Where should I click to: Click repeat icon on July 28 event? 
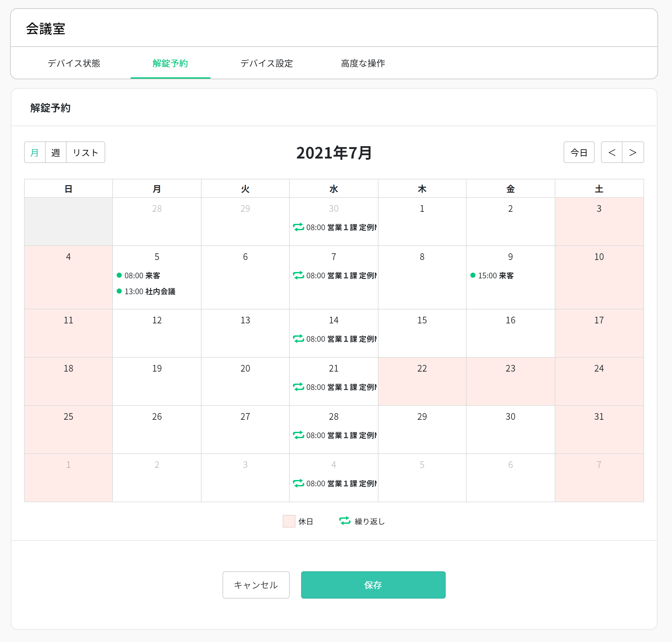point(298,435)
